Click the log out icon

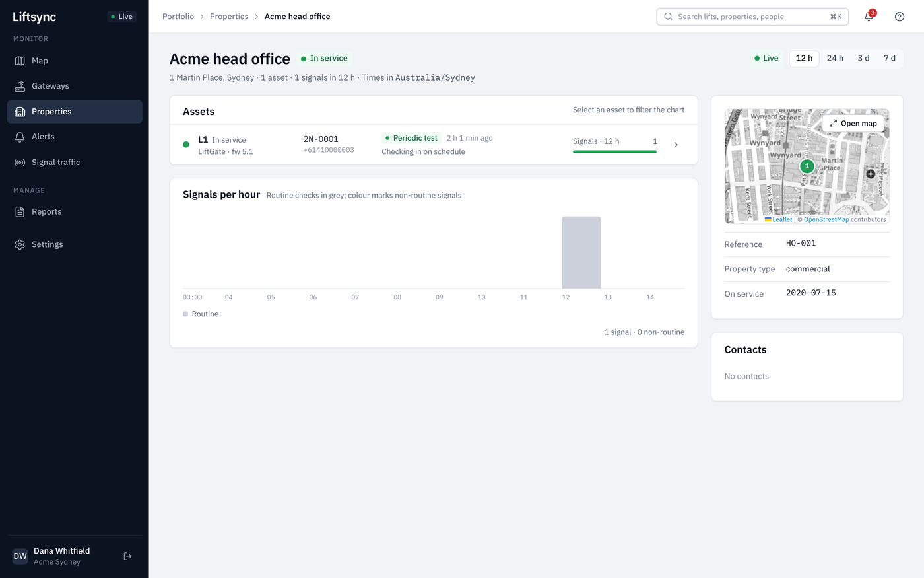[128, 556]
